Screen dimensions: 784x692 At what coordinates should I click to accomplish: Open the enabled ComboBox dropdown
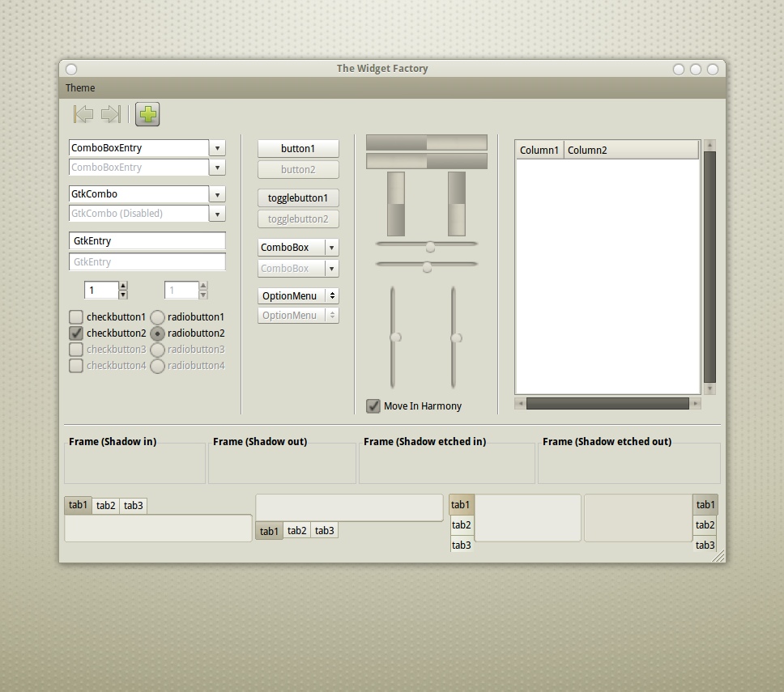[x=299, y=248]
